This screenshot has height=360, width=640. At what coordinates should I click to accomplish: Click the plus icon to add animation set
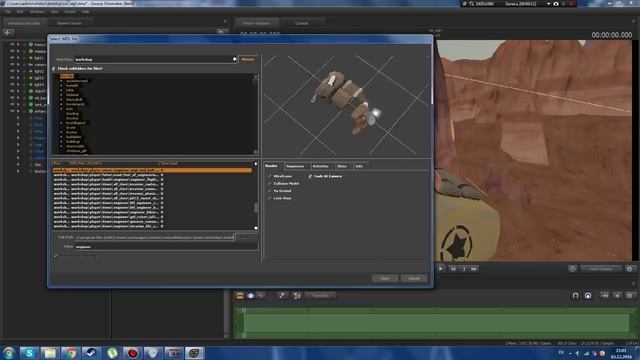click(8, 32)
